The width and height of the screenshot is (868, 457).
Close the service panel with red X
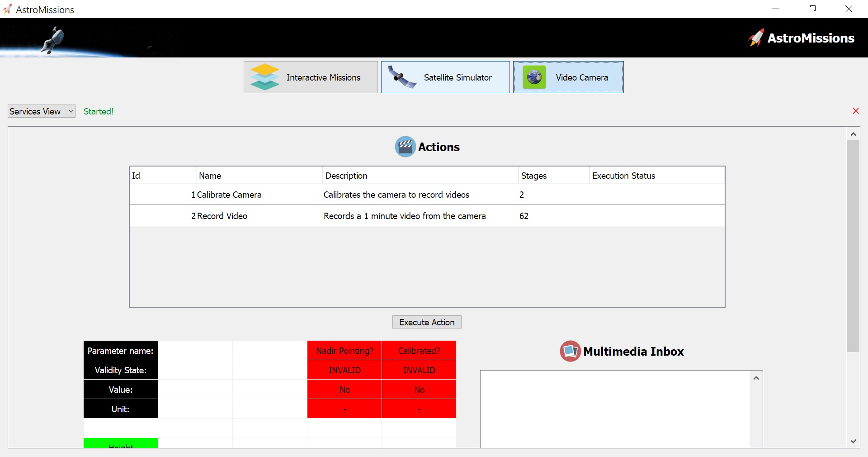click(855, 111)
